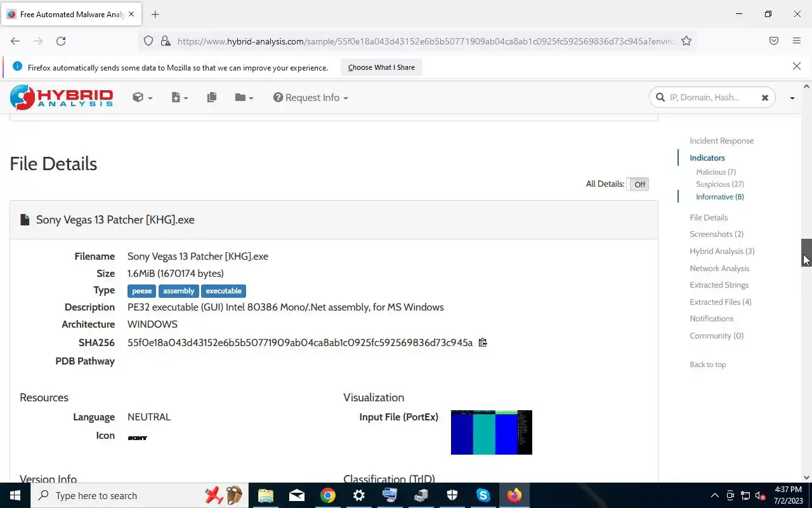
Task: Open File Explorer from taskbar
Action: point(265,495)
